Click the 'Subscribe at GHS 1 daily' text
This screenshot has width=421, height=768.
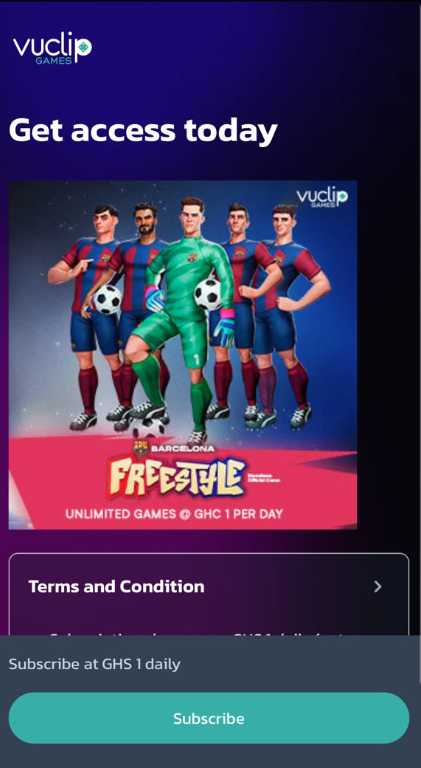pyautogui.click(x=94, y=664)
